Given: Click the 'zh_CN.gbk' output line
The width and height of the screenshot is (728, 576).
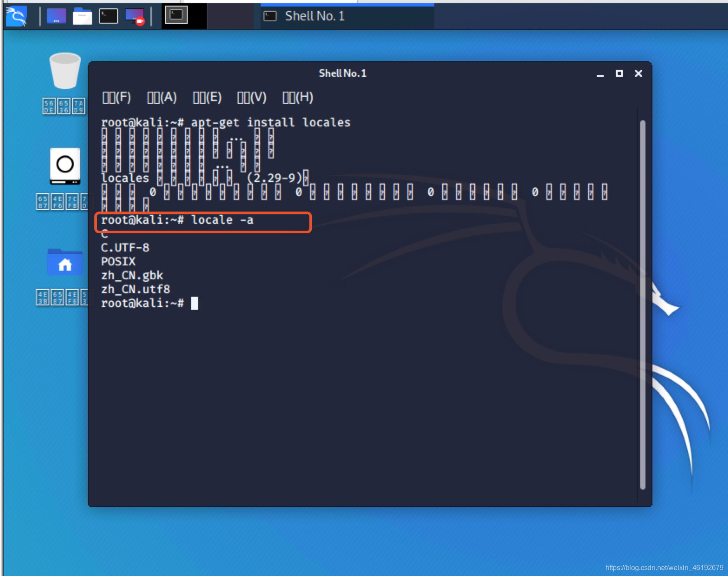Looking at the screenshot, I should pyautogui.click(x=132, y=275).
